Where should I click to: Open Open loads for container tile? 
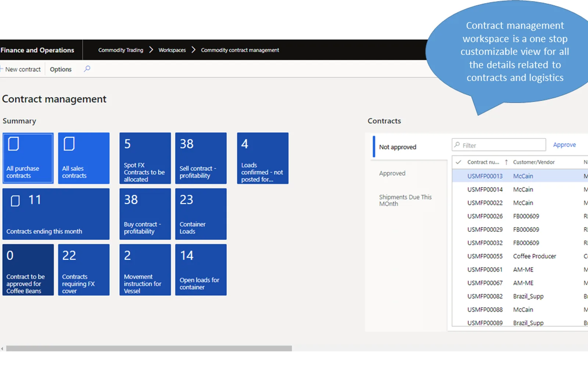pyautogui.click(x=201, y=270)
